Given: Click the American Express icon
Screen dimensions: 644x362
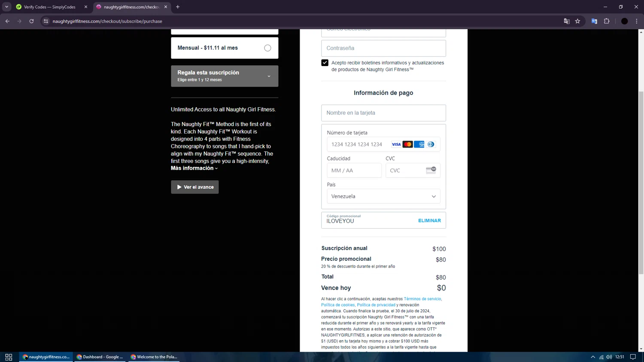Looking at the screenshot, I should coord(419,145).
